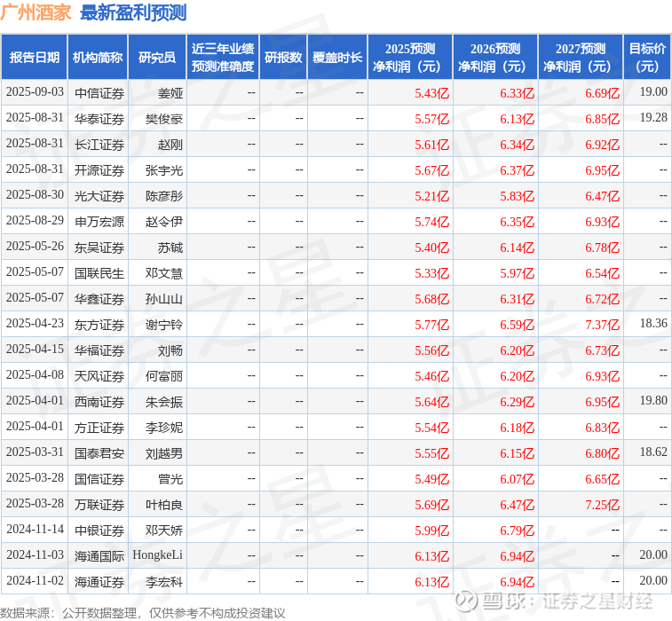The height and width of the screenshot is (621, 672).
Task: Select the 海通国际 institution cell
Action: coord(99,556)
